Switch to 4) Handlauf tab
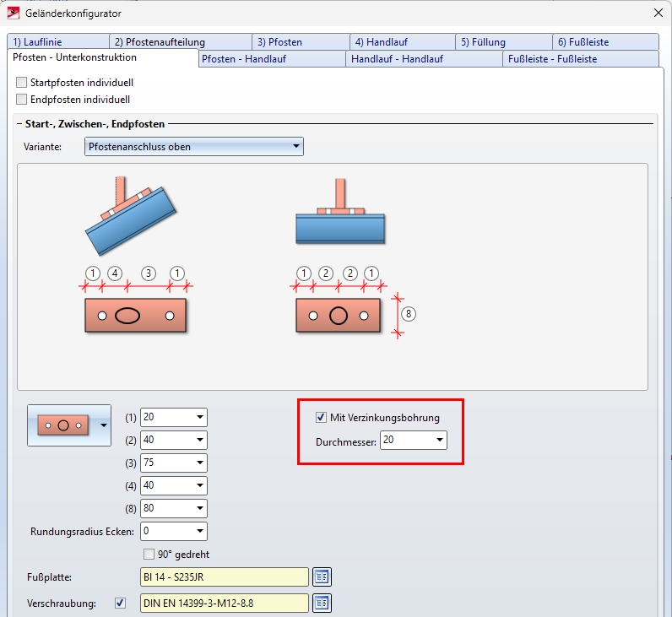 coord(403,42)
